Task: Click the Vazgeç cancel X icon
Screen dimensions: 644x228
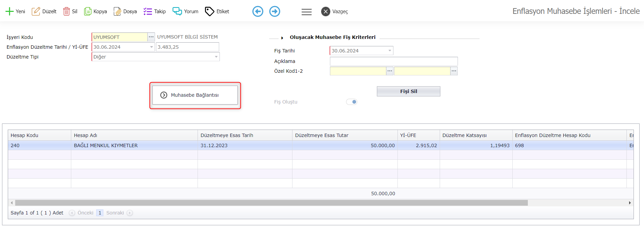Action: coord(326,12)
